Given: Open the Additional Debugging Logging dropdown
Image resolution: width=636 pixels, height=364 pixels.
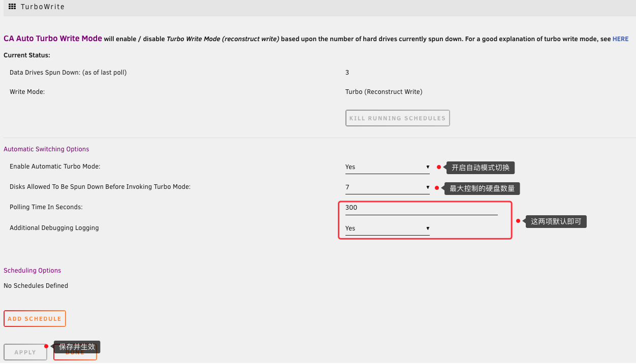Looking at the screenshot, I should pos(388,228).
